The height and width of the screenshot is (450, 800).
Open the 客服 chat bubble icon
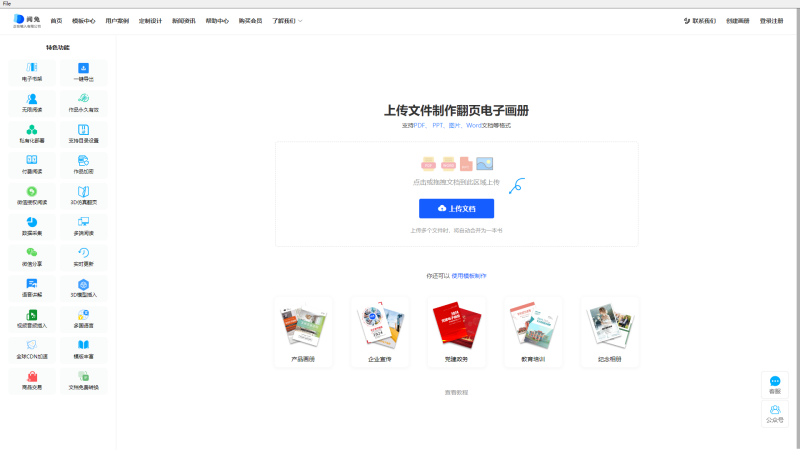774,381
